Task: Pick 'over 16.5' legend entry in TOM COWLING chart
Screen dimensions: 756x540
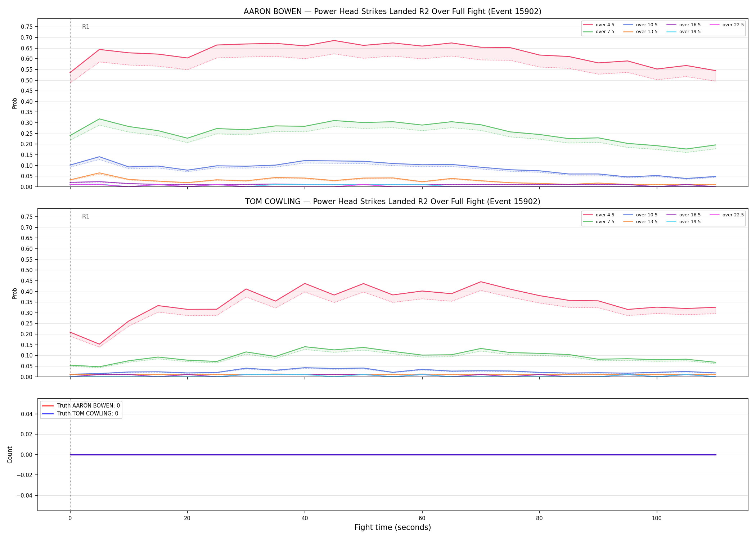Action: 684,215
